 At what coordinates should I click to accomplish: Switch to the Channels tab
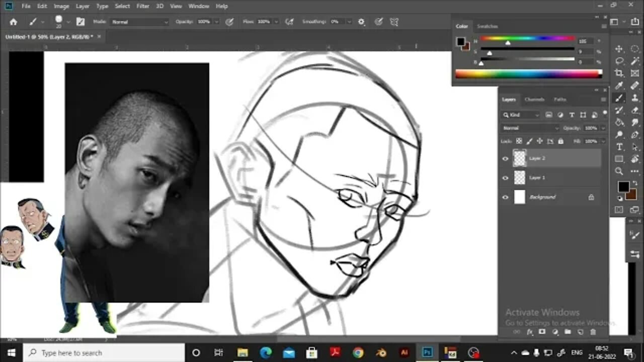(534, 100)
